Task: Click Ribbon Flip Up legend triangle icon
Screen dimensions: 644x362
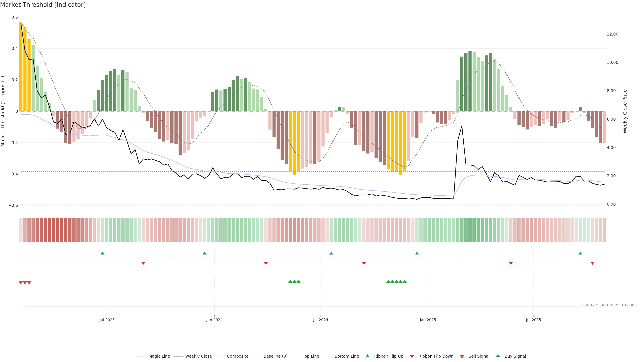Action: 367,356
